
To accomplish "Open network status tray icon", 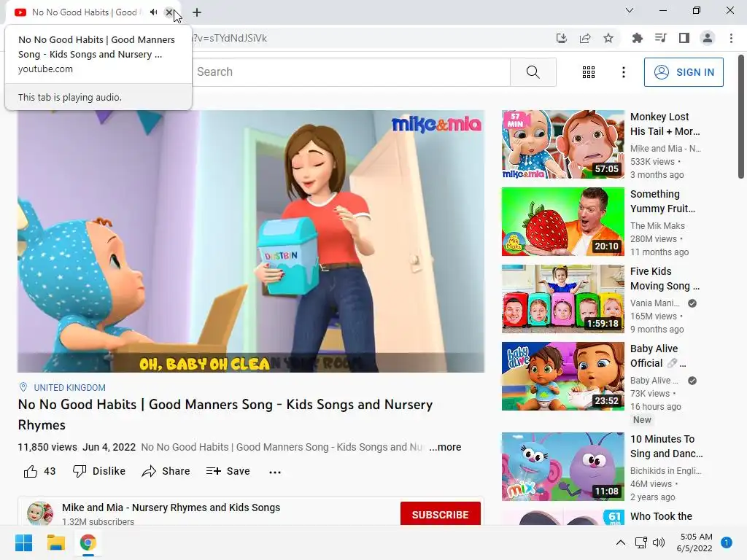I will pos(640,542).
